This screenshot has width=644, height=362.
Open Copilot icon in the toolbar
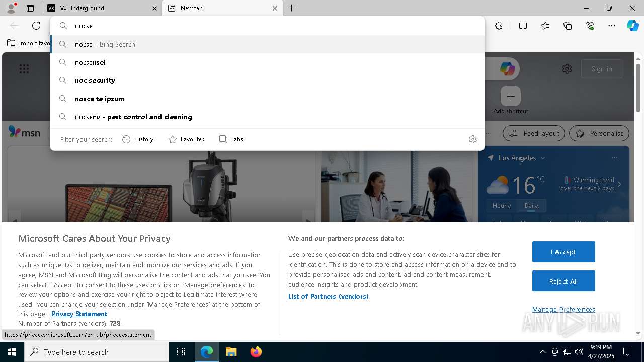(x=632, y=26)
